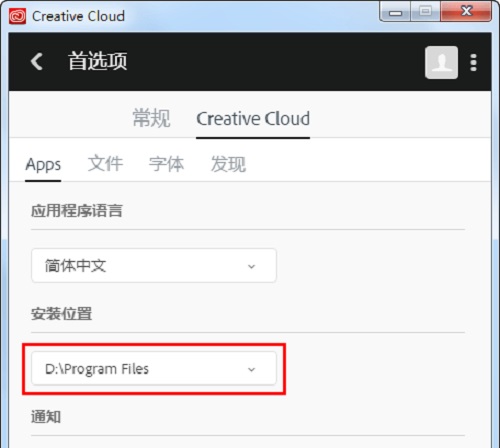Expand the D:\Program Files install location dropdown
The width and height of the screenshot is (500, 448).
pyautogui.click(x=154, y=369)
